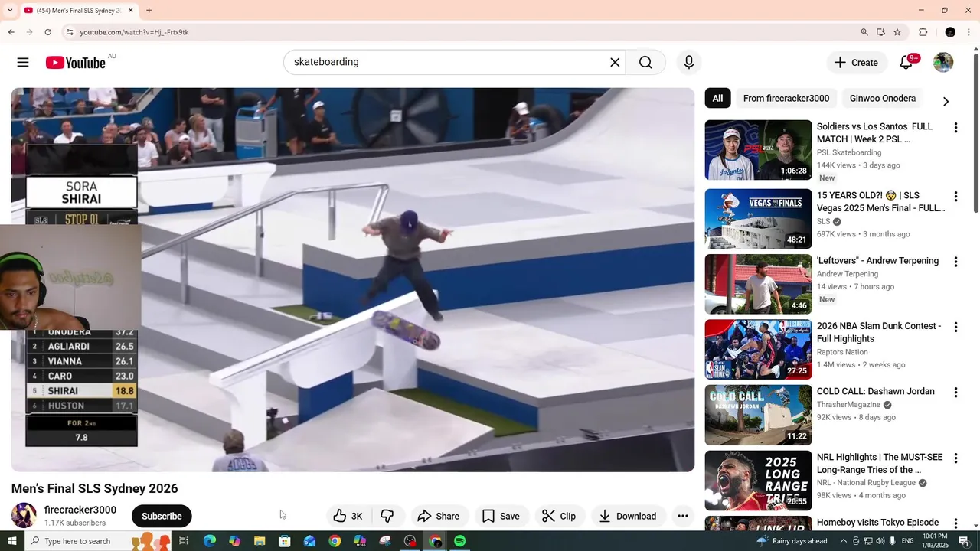Open the firecracker3000 channel avatar
Viewport: 980px width, 551px height.
24,515
